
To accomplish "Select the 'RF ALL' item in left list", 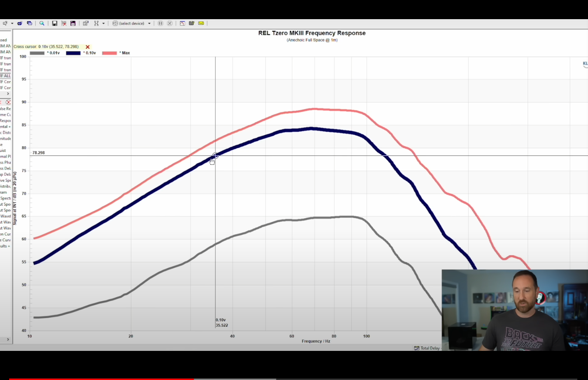I will (x=6, y=76).
